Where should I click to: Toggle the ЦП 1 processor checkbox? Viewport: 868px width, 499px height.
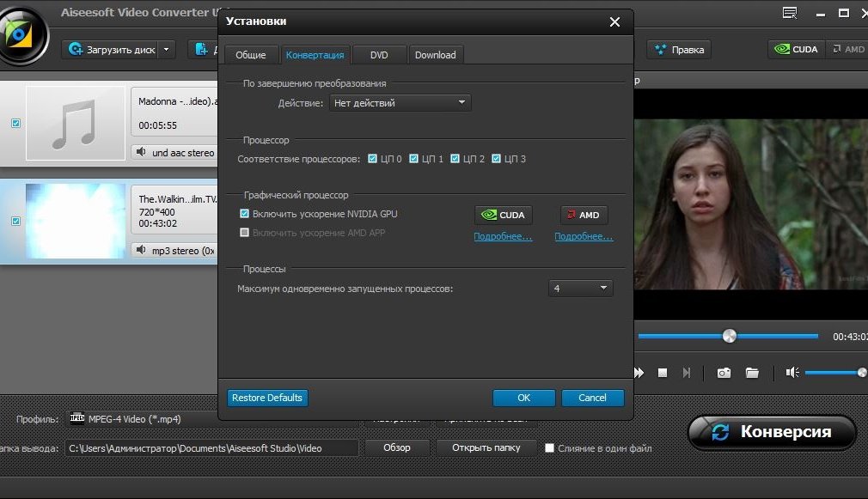coord(413,159)
